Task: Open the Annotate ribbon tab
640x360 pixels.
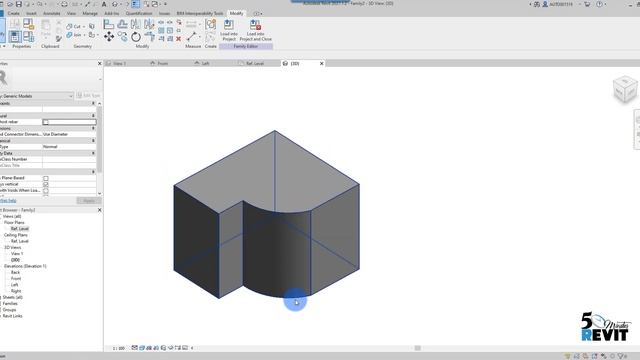Action: [51, 13]
